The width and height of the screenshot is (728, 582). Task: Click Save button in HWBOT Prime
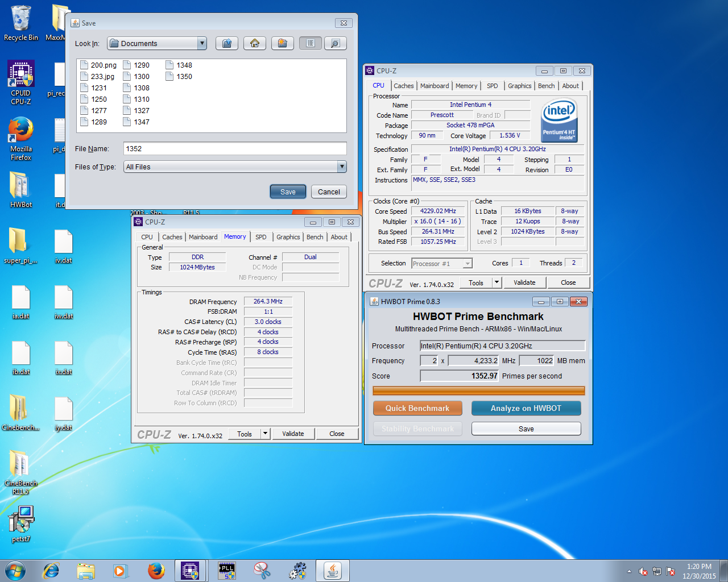click(526, 429)
